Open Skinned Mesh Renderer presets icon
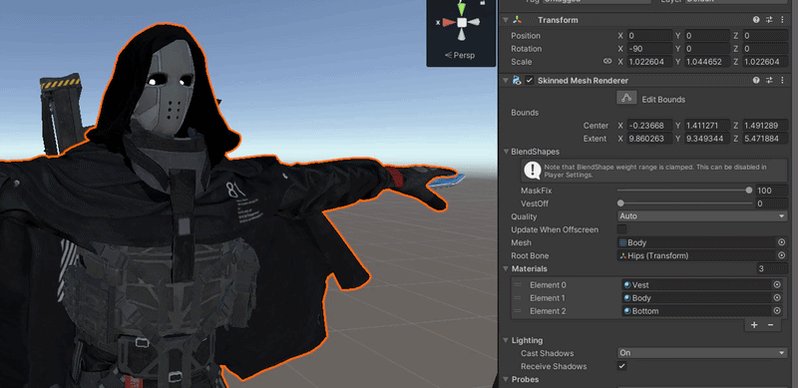Screen dimensions: 798x388 click(x=769, y=80)
